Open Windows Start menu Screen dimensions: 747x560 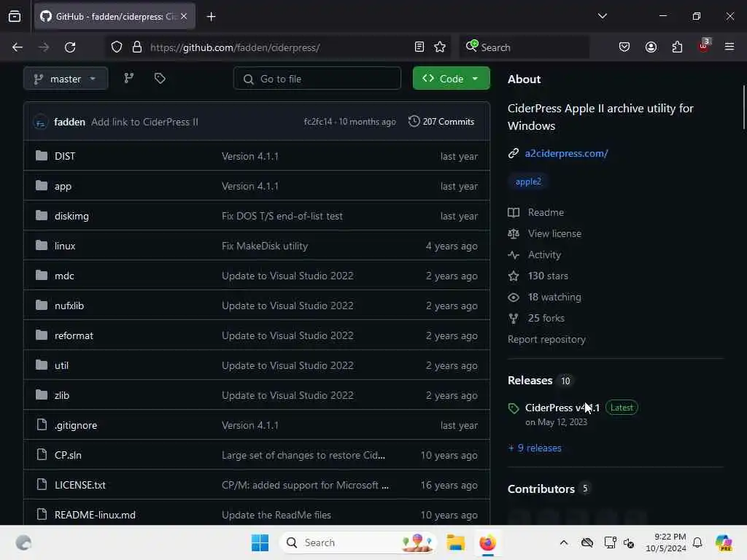[260, 542]
